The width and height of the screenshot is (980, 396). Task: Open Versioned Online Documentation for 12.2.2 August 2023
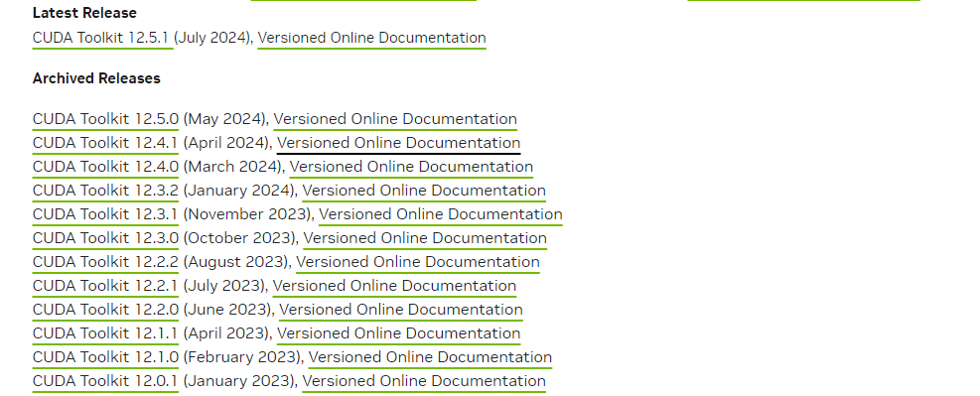tap(418, 262)
